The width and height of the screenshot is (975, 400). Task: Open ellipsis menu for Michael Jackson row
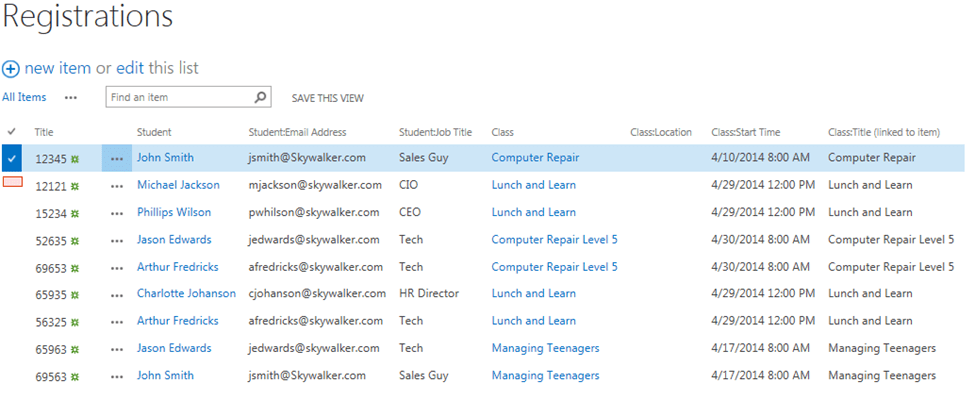click(117, 185)
